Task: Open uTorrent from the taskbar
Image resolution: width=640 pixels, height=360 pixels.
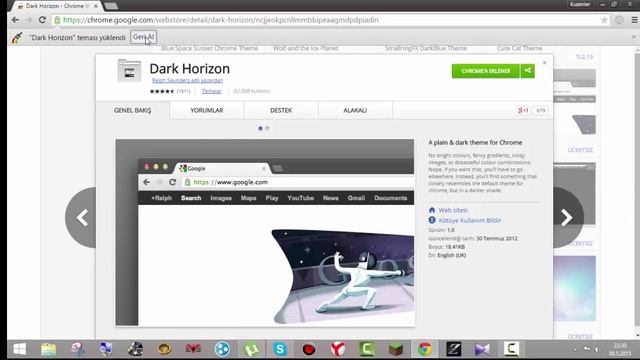Action: click(x=251, y=349)
